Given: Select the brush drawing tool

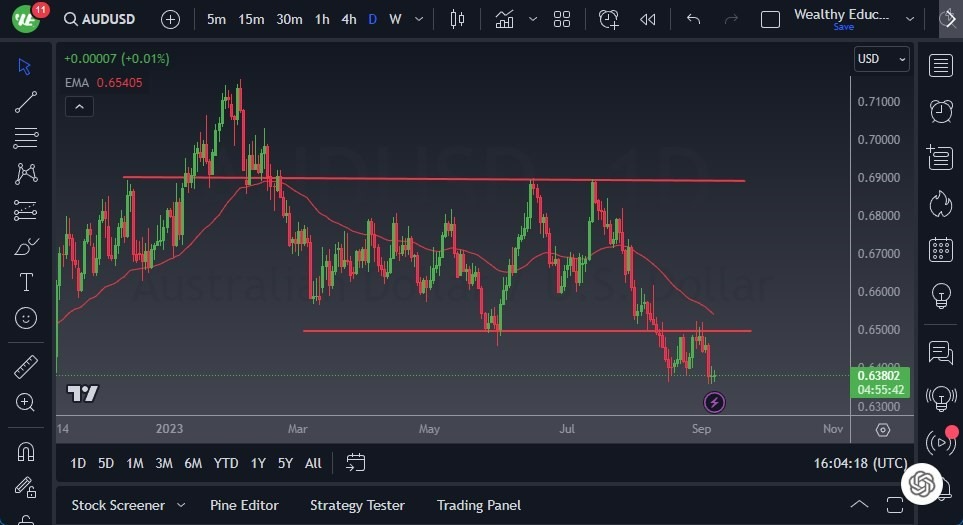Looking at the screenshot, I should [x=25, y=246].
